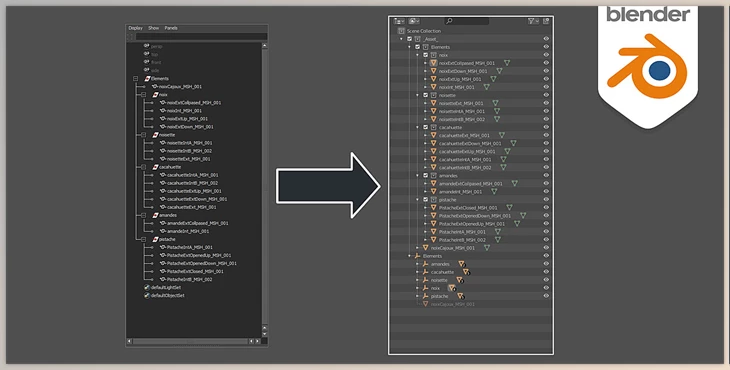Image resolution: width=730 pixels, height=370 pixels.
Task: Toggle the noisette collection checkbox
Action: click(x=426, y=95)
